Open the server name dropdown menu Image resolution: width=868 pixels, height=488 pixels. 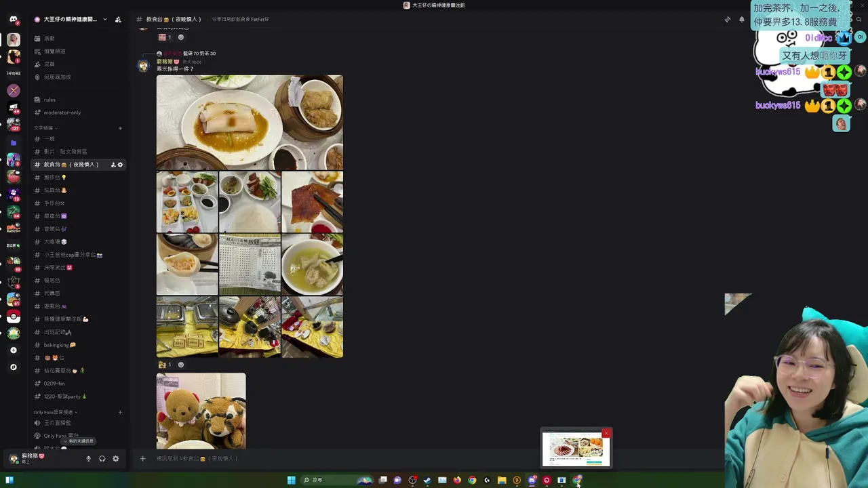coord(104,20)
